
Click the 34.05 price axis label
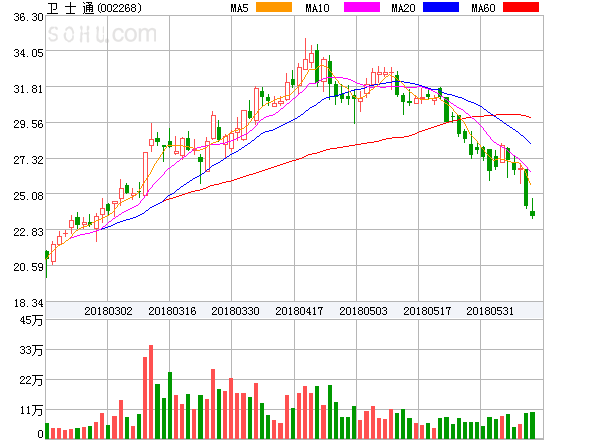click(29, 53)
